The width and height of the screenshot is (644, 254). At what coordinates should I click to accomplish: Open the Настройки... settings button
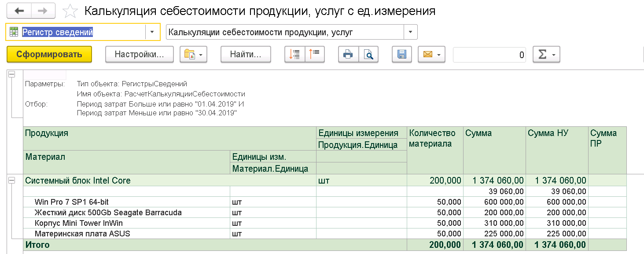tap(139, 55)
